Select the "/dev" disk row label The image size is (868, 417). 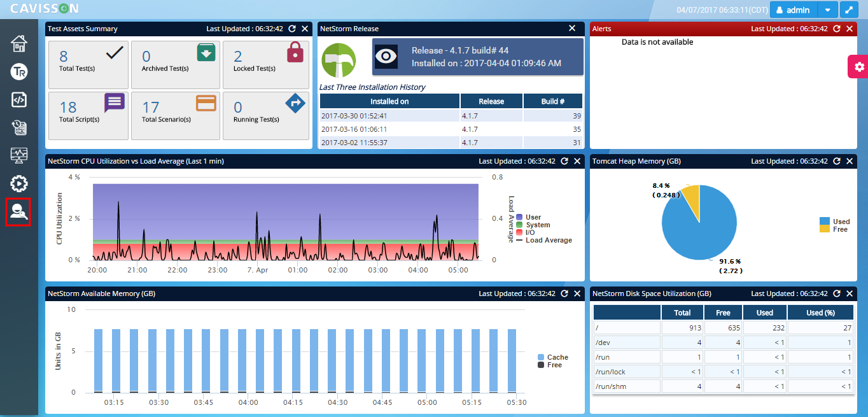pyautogui.click(x=604, y=343)
